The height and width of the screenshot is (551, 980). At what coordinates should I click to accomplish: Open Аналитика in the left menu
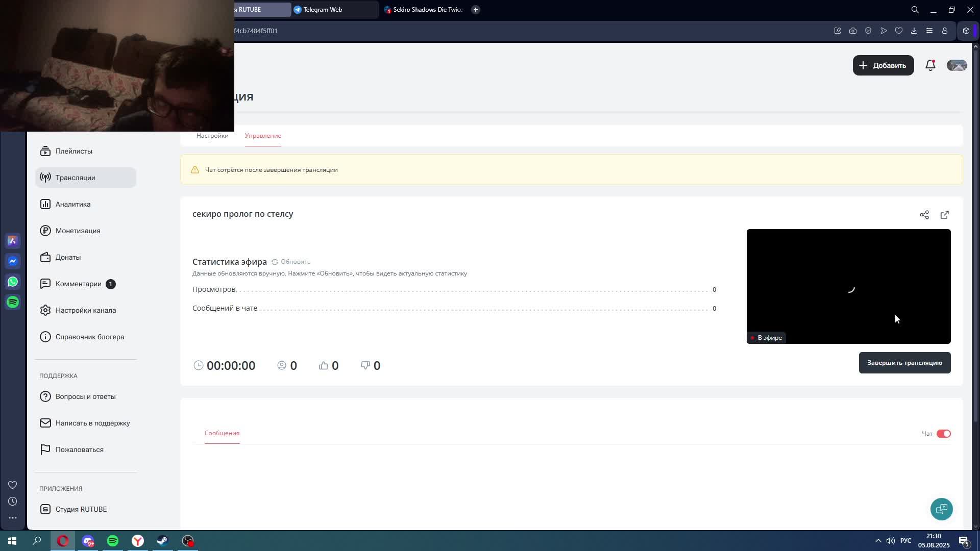click(73, 204)
